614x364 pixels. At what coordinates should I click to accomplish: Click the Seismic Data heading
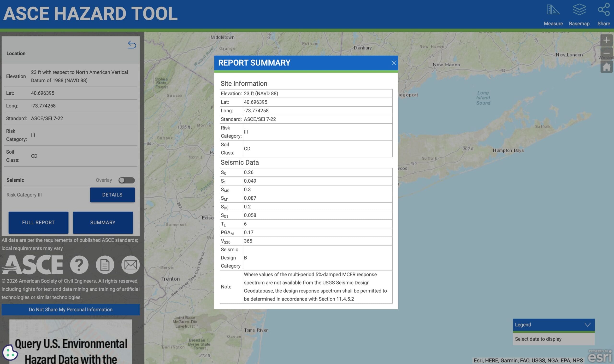click(240, 162)
